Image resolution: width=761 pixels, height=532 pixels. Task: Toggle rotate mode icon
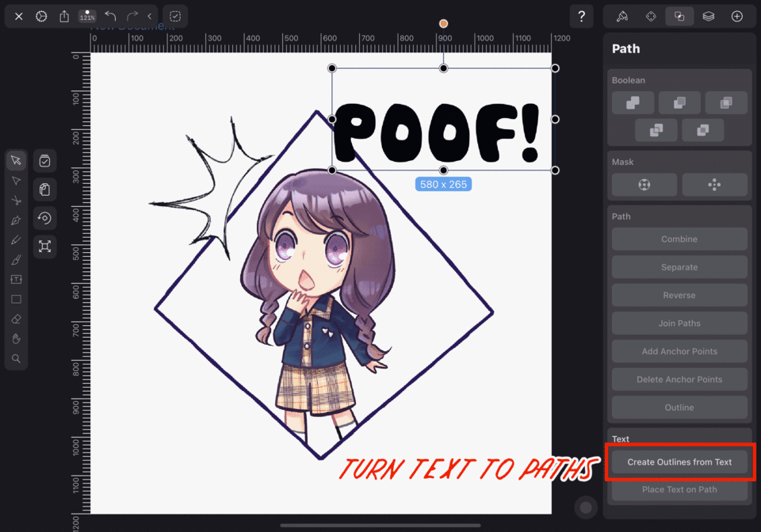click(x=44, y=218)
